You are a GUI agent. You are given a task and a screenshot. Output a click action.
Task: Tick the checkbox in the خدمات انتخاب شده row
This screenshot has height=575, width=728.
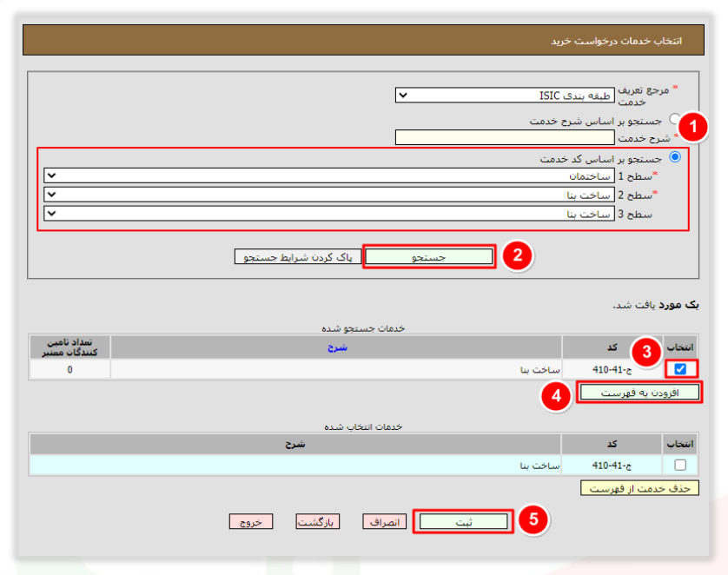point(680,465)
